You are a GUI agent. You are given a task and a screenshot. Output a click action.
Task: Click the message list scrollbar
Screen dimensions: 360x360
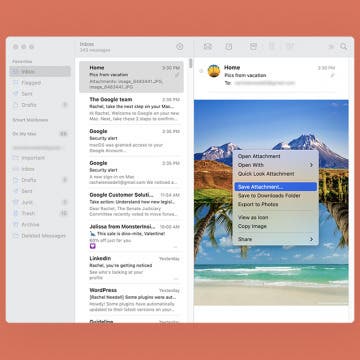[x=190, y=63]
